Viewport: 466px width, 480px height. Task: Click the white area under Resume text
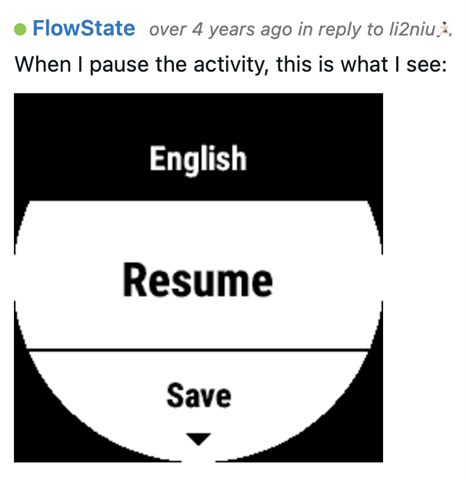(x=198, y=323)
